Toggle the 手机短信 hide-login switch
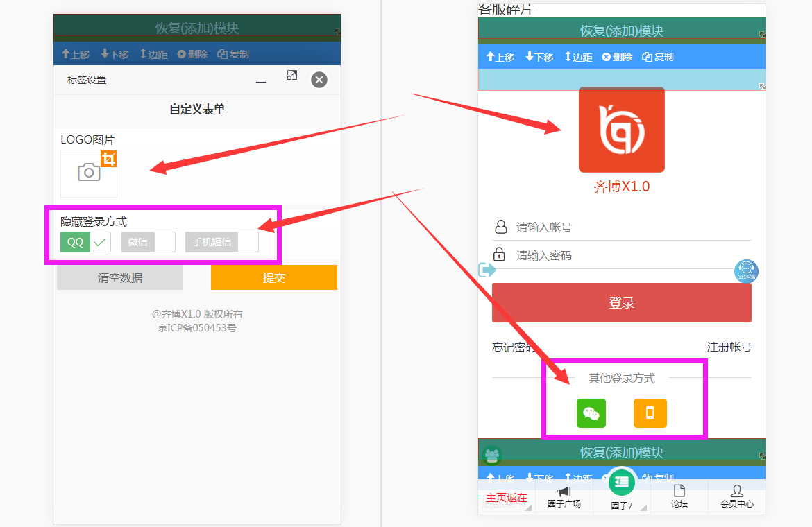Viewport: 812px width, 527px height. tap(221, 242)
